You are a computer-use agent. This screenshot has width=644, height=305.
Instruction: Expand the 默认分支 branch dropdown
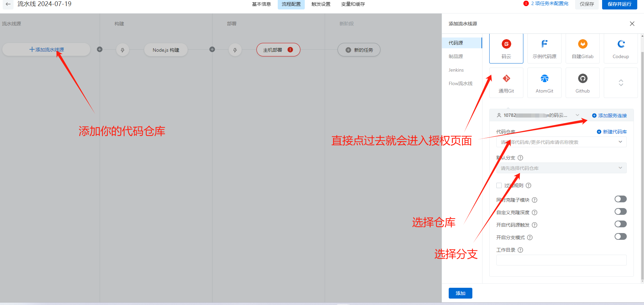[x=561, y=168]
